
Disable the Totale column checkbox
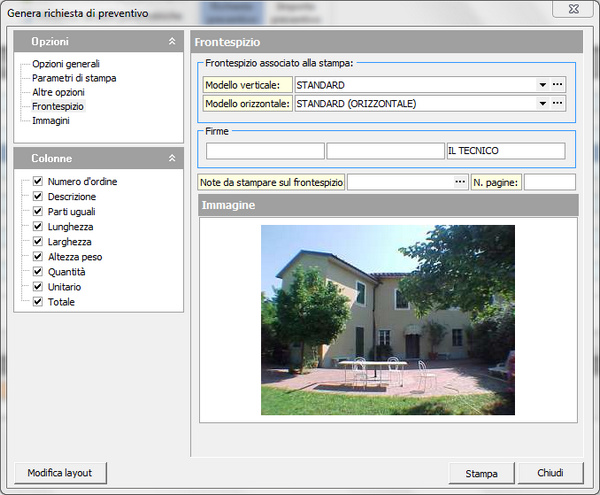[x=37, y=302]
